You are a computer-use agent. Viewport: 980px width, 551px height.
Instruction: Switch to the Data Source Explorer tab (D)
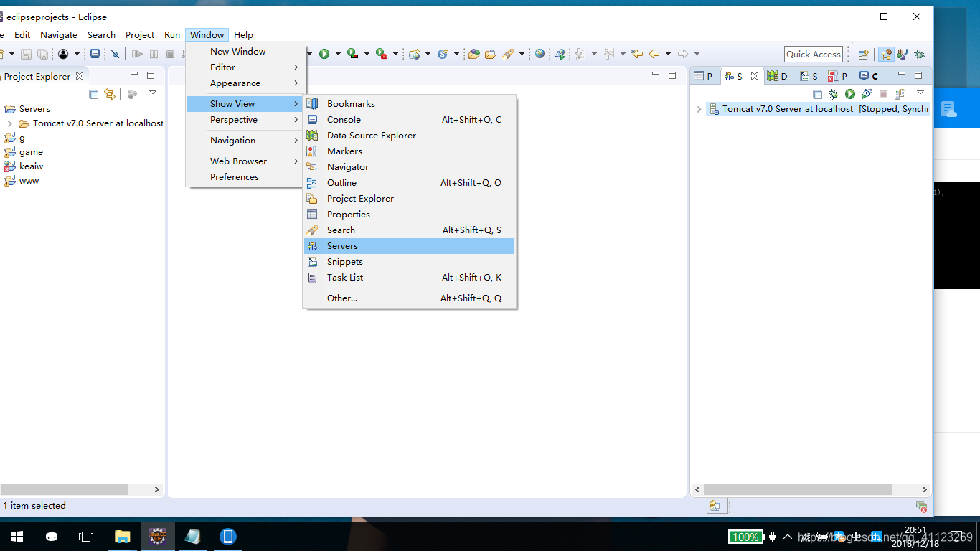777,76
